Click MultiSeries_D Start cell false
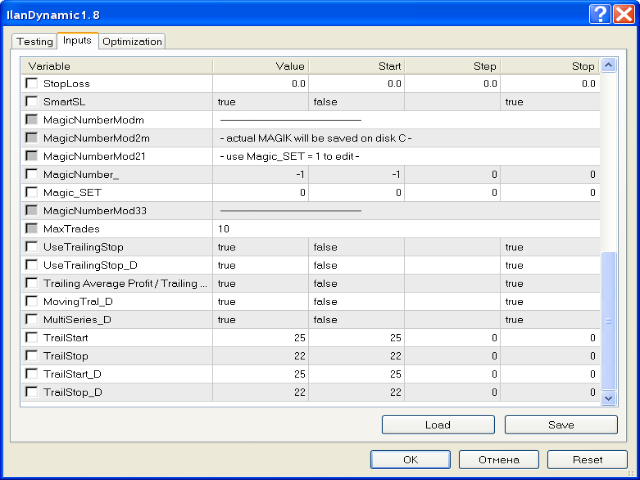The height and width of the screenshot is (480, 640). 356,319
